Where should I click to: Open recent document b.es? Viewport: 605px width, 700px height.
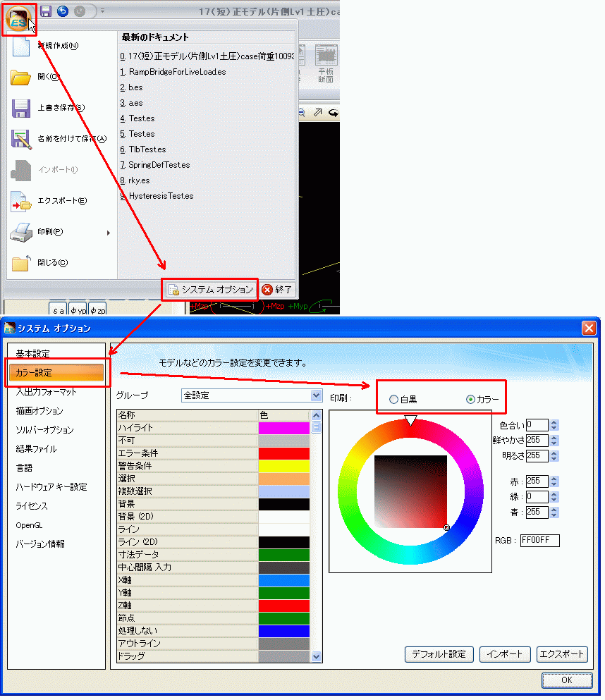(x=131, y=87)
